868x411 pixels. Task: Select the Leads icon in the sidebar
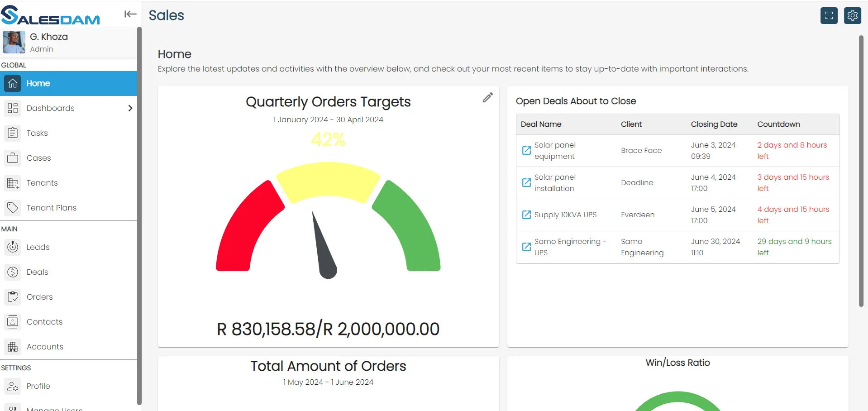pyautogui.click(x=12, y=247)
